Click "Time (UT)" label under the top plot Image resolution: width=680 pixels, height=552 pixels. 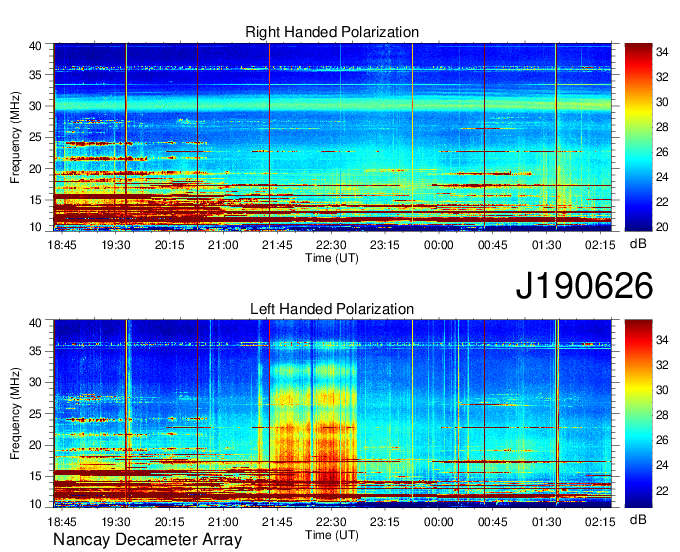[x=332, y=258]
